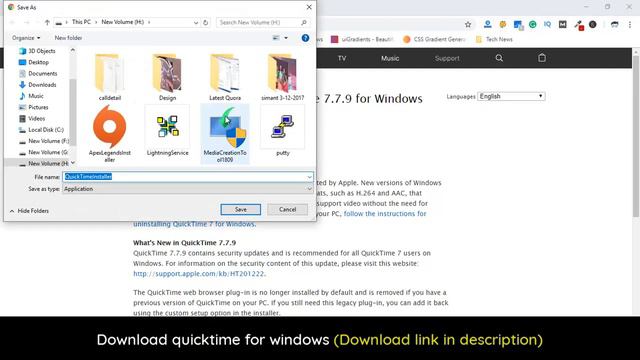This screenshot has width=640, height=360.
Task: Refresh the New Volume (H:) location
Action: [205, 22]
